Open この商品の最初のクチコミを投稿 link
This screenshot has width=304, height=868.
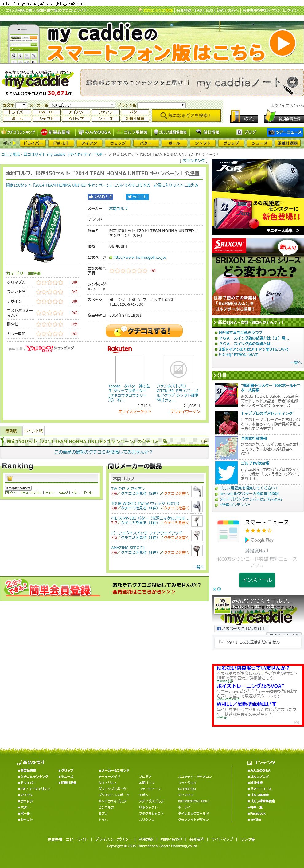(x=103, y=452)
